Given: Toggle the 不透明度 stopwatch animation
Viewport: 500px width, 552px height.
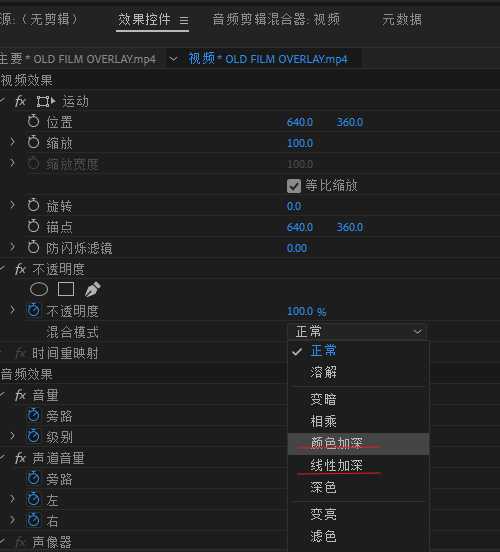Looking at the screenshot, I should click(33, 310).
